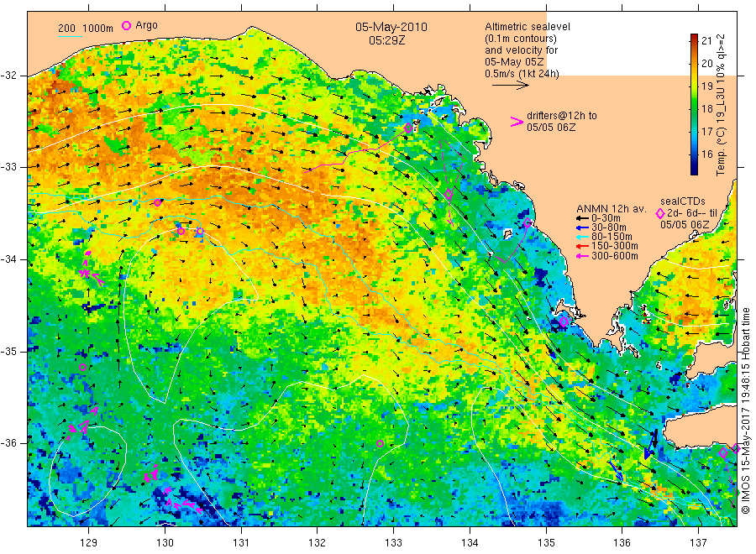Select the seal CTD diamond near 135.2E, 34.7S
Screen dimensions: 756x554
(x=564, y=321)
